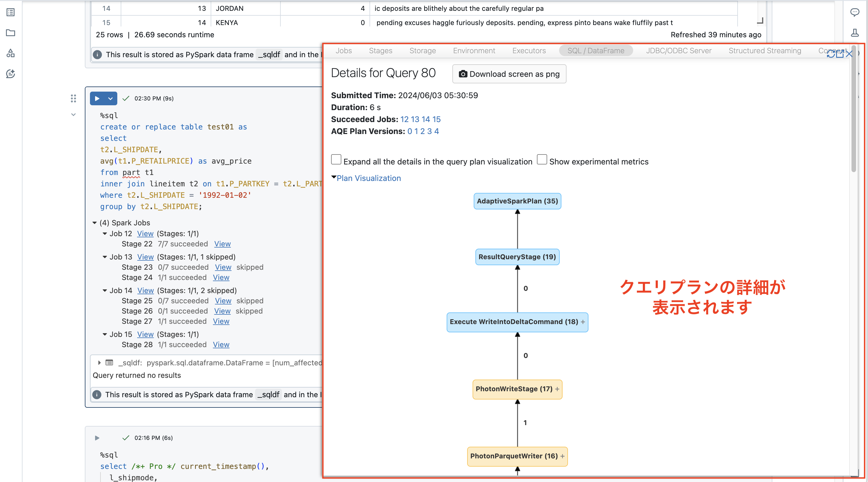Switch to the Stages tab

380,51
